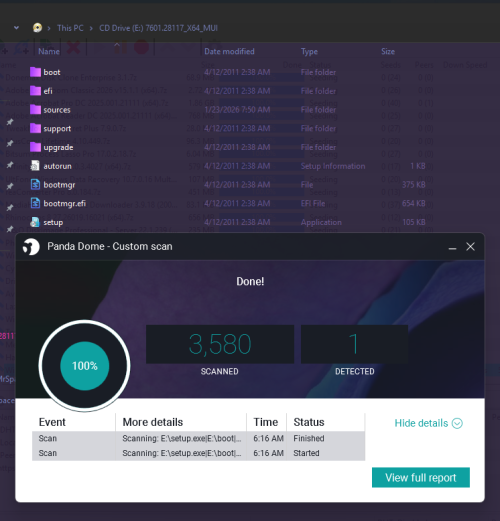The height and width of the screenshot is (521, 500).
Task: Click the 1 detected threats counter
Action: tap(354, 344)
